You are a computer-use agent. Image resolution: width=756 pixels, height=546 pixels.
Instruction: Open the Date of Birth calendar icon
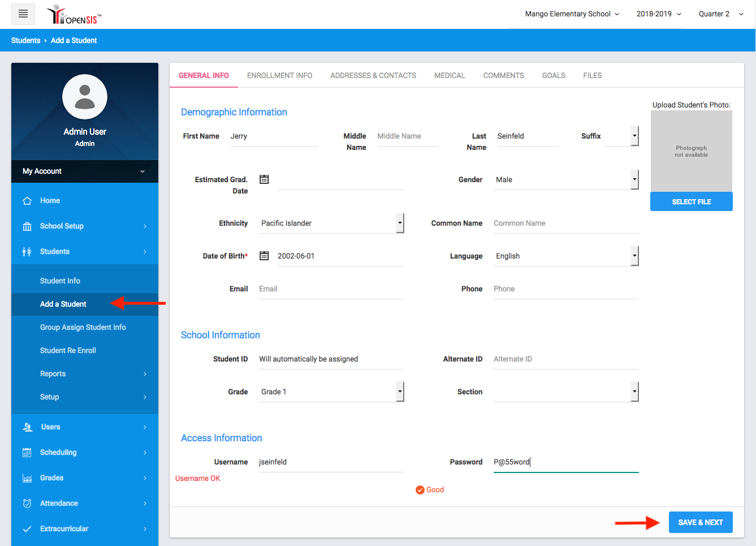pyautogui.click(x=264, y=256)
